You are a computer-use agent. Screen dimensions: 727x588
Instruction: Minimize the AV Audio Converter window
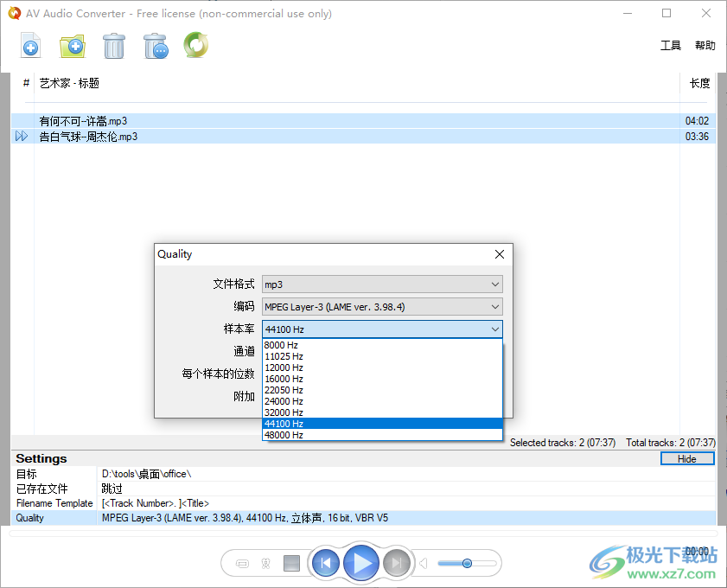coord(628,14)
